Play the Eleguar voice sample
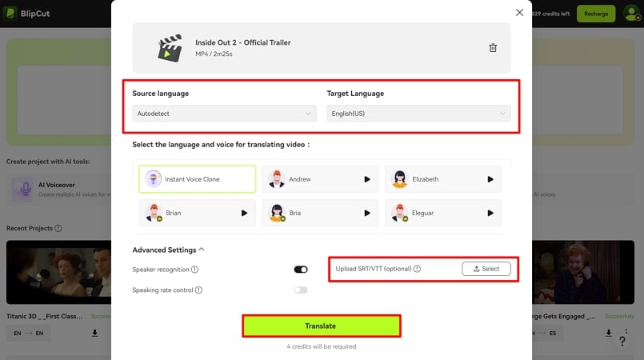Screen dimensions: 644x360 tap(490, 213)
